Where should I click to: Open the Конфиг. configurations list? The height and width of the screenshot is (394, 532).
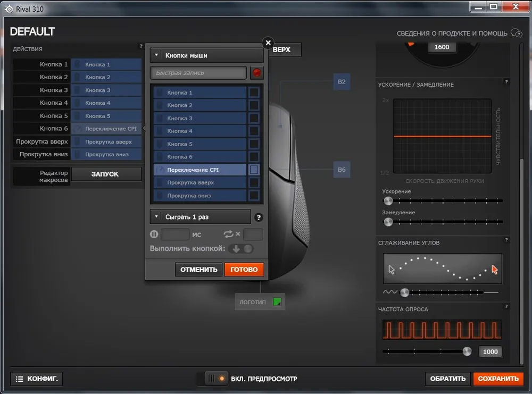tap(37, 379)
